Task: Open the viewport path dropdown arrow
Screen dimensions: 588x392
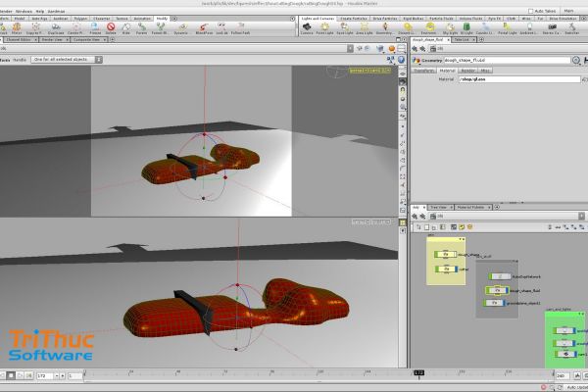Action: point(350,48)
